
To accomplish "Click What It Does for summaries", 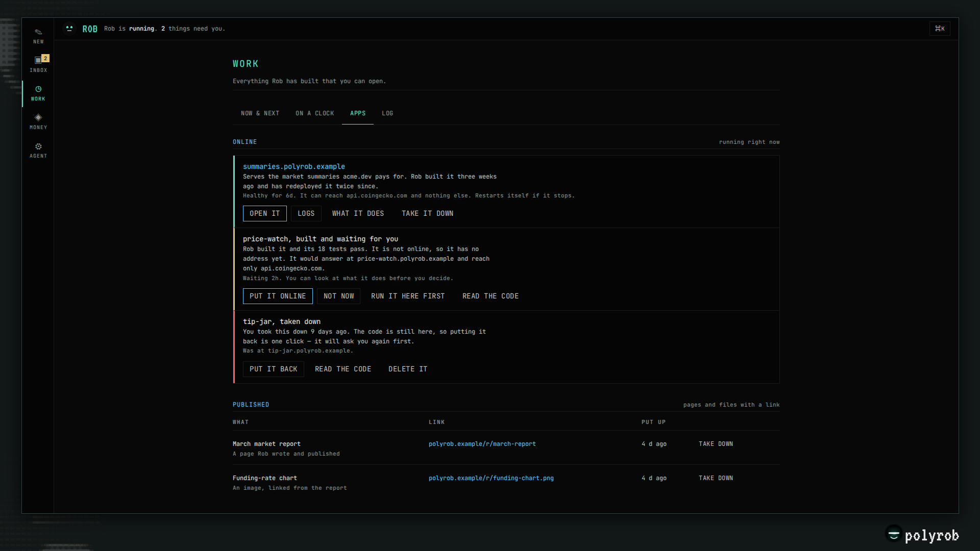I will 358,213.
